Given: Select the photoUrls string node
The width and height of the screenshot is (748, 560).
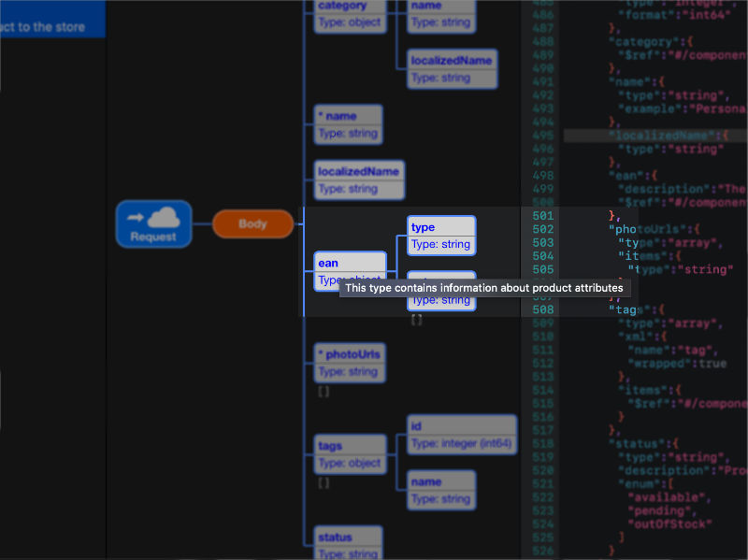Looking at the screenshot, I should [x=351, y=362].
